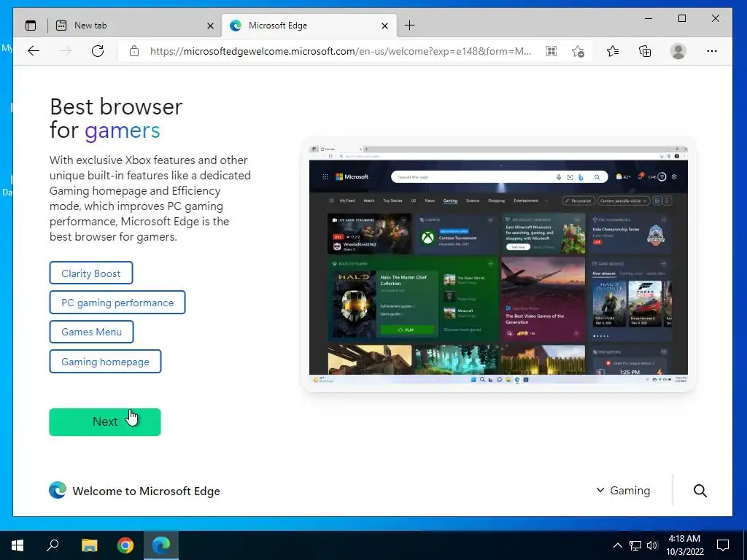
Task: Open the Collections icon
Action: tap(645, 51)
